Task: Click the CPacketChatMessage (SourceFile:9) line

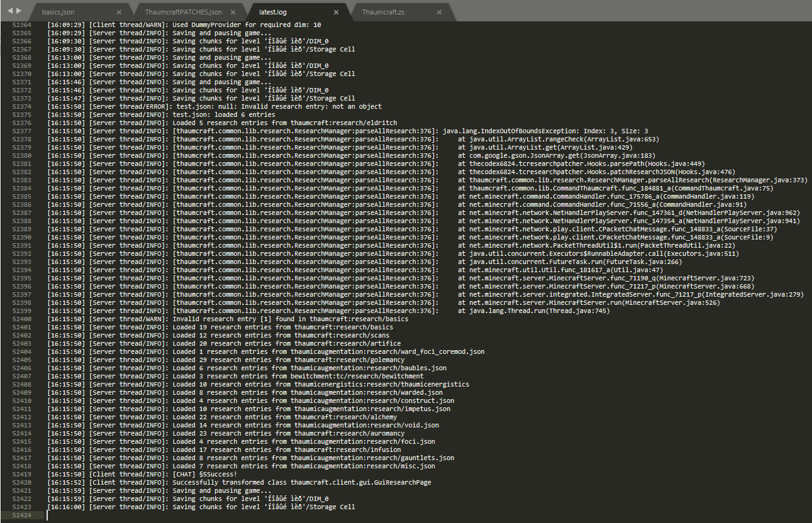Action: [x=410, y=237]
